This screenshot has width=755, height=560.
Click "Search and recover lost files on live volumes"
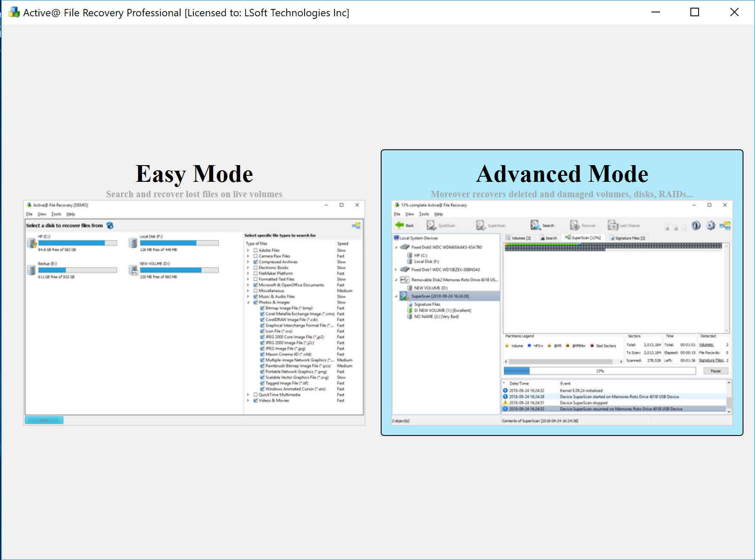[194, 194]
